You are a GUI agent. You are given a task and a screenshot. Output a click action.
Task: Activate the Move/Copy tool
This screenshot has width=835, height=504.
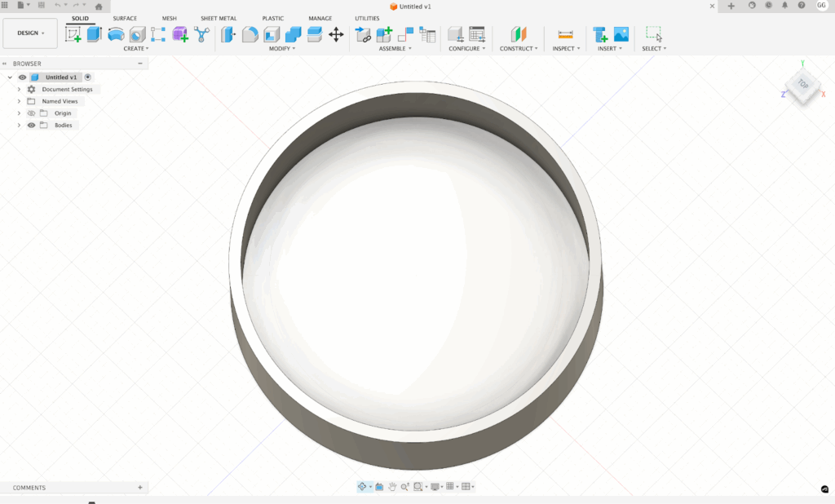click(336, 34)
